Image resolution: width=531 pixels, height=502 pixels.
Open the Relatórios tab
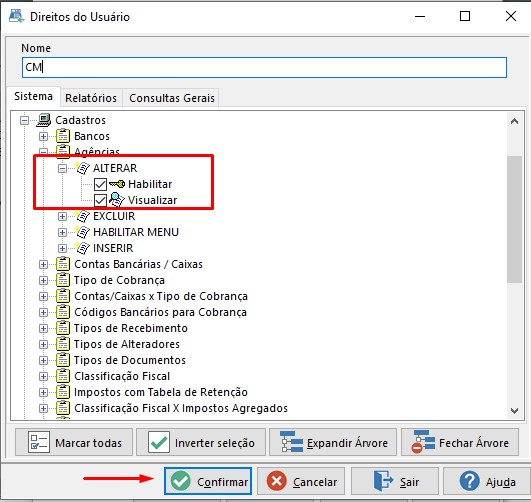[x=91, y=98]
